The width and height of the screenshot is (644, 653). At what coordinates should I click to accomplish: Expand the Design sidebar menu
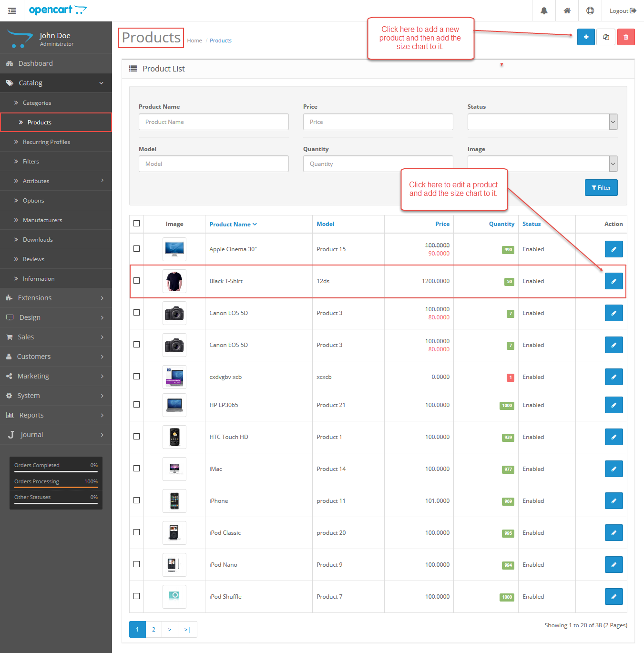pos(56,317)
